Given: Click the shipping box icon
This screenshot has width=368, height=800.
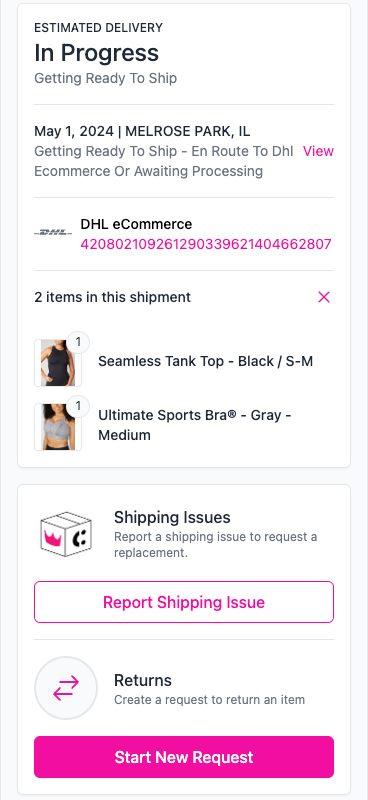Looking at the screenshot, I should pos(66,535).
